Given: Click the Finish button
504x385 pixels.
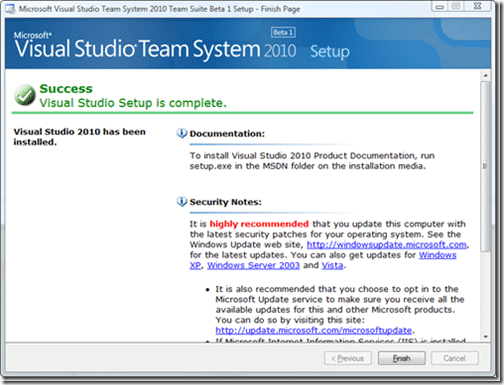Looking at the screenshot, I should click(x=401, y=358).
